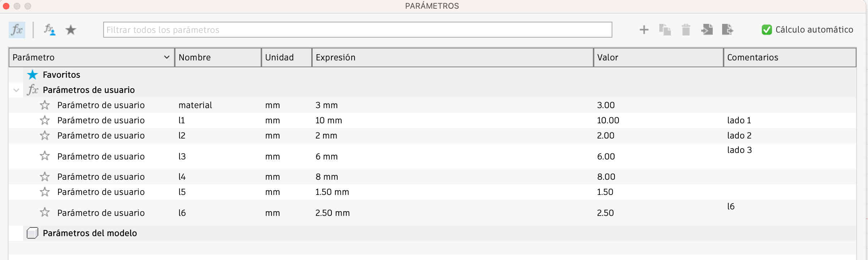Click the trash delete parameter icon
Screen dimensions: 868x260
click(686, 30)
